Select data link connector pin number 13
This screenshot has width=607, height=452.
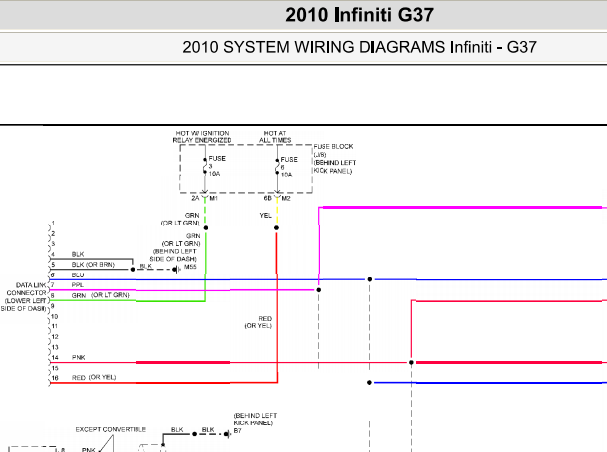click(x=55, y=347)
